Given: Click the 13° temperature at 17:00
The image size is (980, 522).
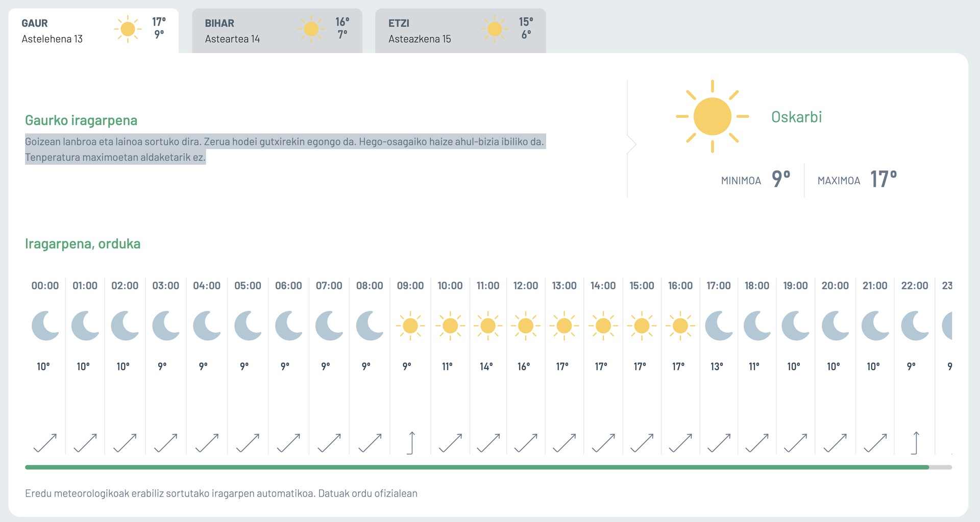Looking at the screenshot, I should point(717,366).
